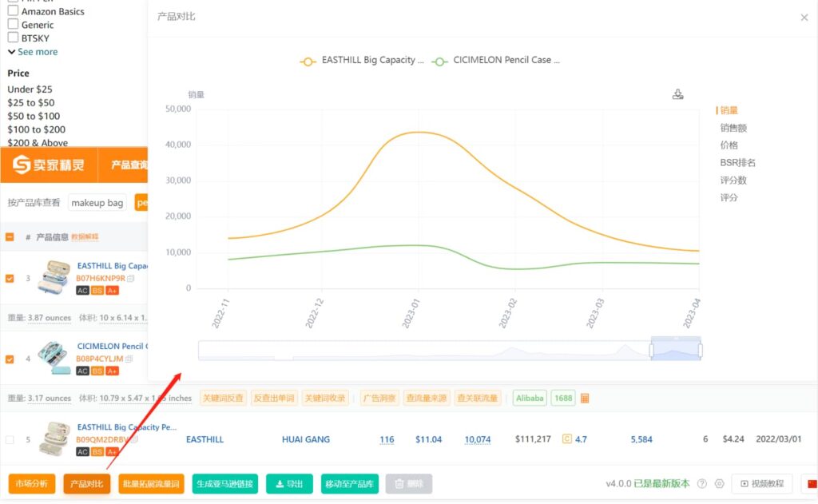The height and width of the screenshot is (504, 818).
Task: Click 市场分析 market analysis button
Action: click(x=31, y=484)
